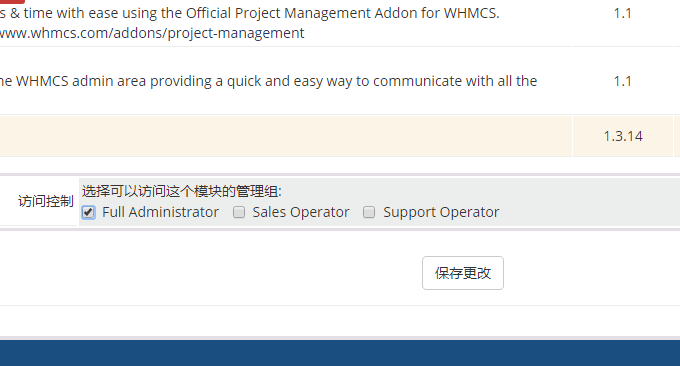Click the Project Management Addon description text
680x366 pixels.
(250, 13)
